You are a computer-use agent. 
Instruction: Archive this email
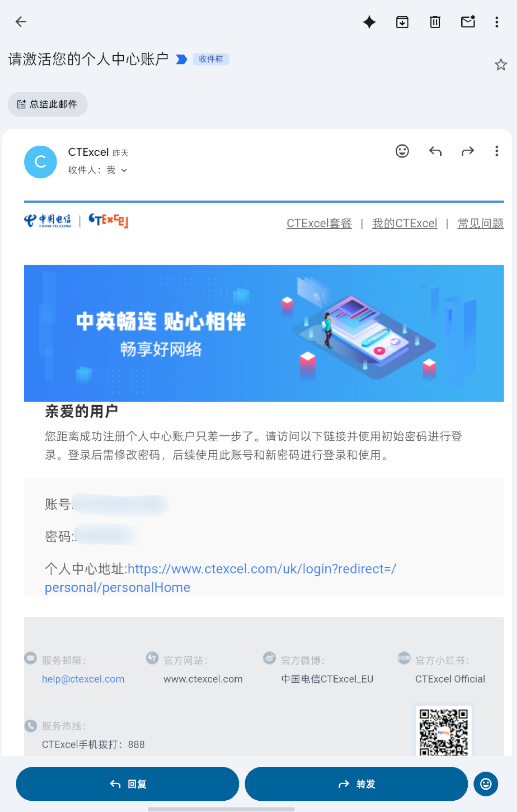tap(402, 22)
